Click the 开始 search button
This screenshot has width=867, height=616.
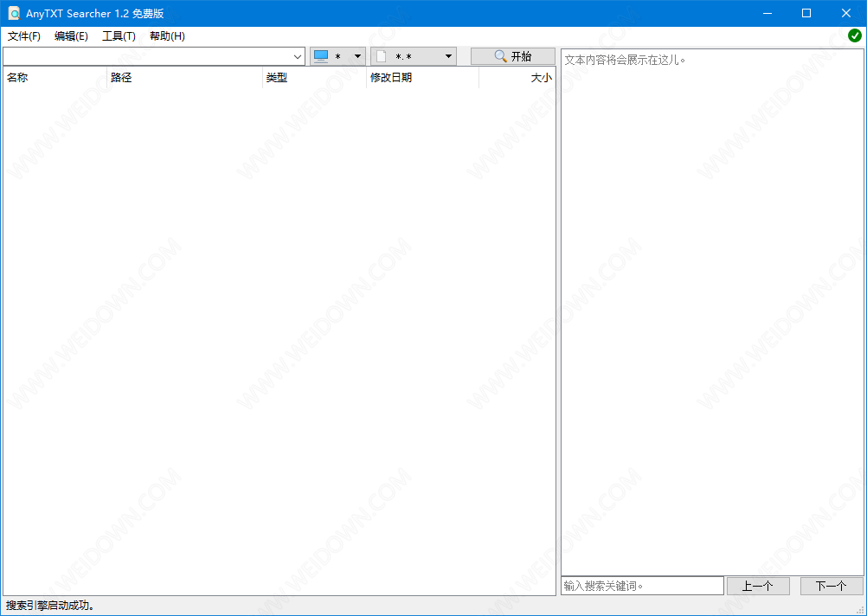pos(512,56)
